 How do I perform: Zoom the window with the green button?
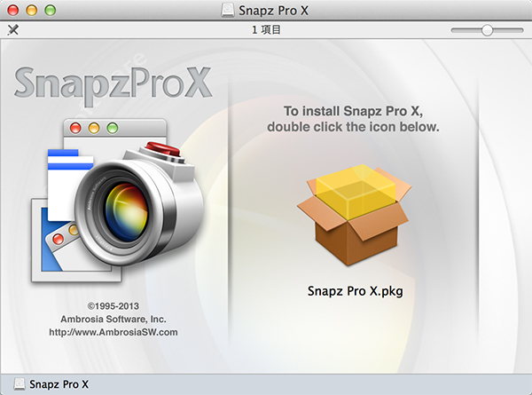51,10
